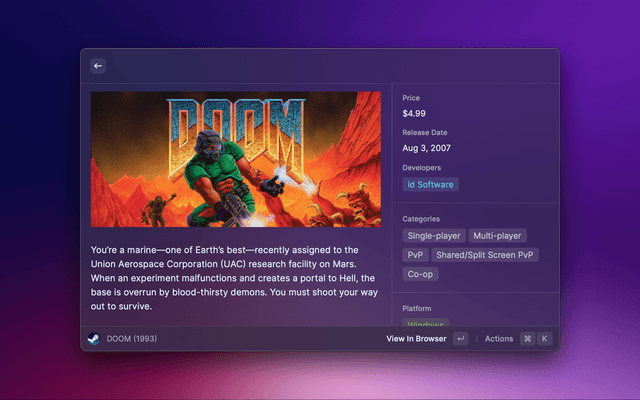Select the Windows platform tag
Screen dimensions: 640x400
[x=426, y=323]
